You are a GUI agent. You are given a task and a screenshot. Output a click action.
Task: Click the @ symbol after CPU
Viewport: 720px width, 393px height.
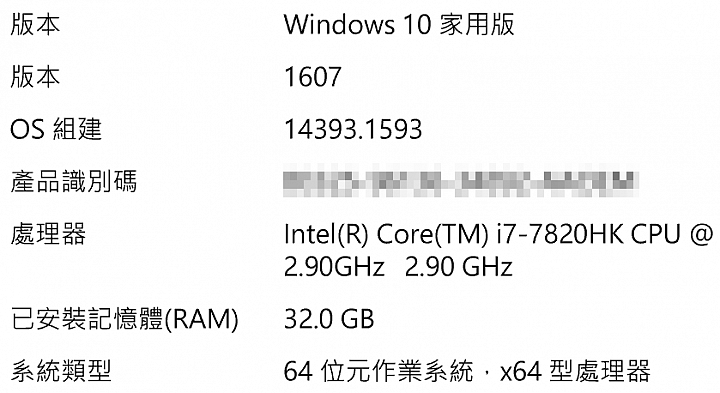tap(701, 235)
